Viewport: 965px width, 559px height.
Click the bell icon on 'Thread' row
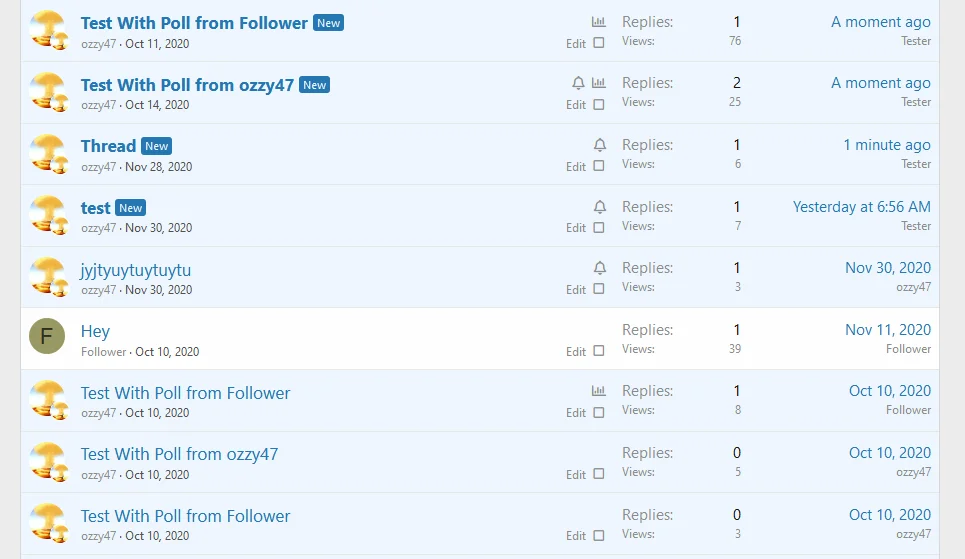600,145
